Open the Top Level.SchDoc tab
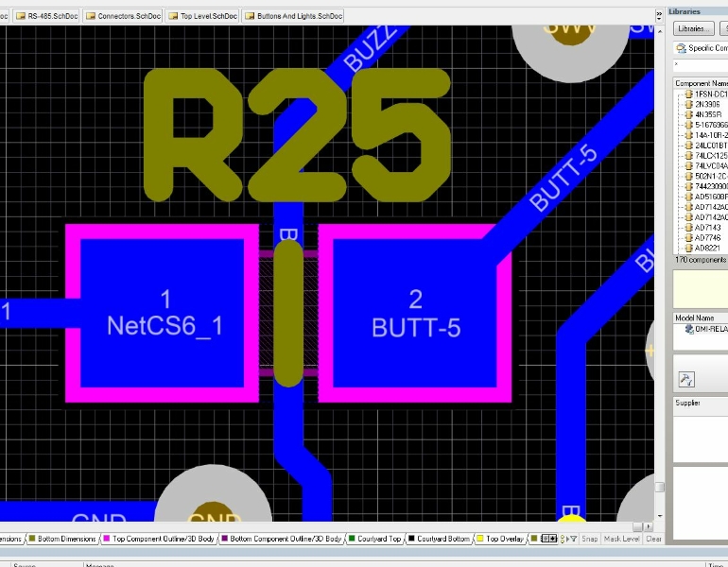 point(202,16)
